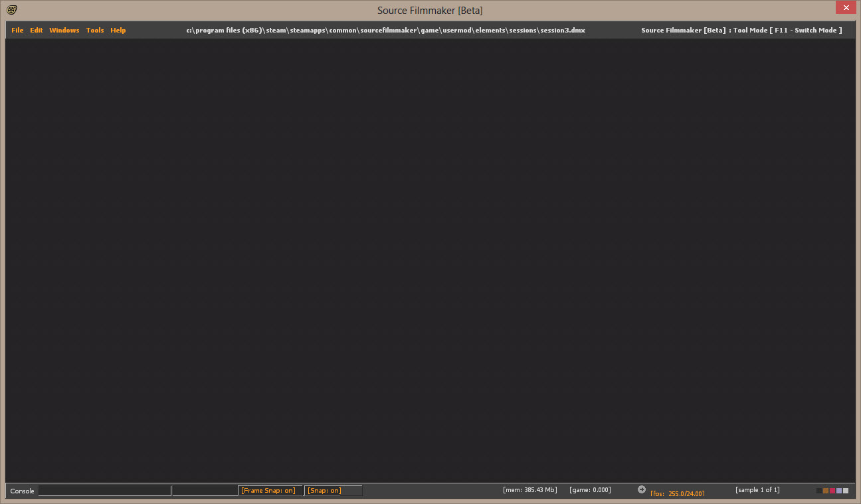Close the Source Filmmaker window

(846, 8)
